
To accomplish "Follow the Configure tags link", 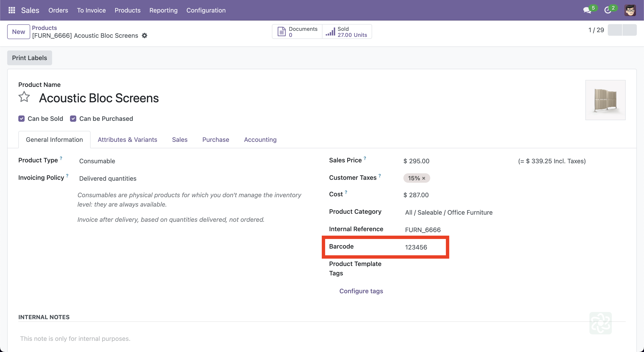I will pyautogui.click(x=361, y=291).
